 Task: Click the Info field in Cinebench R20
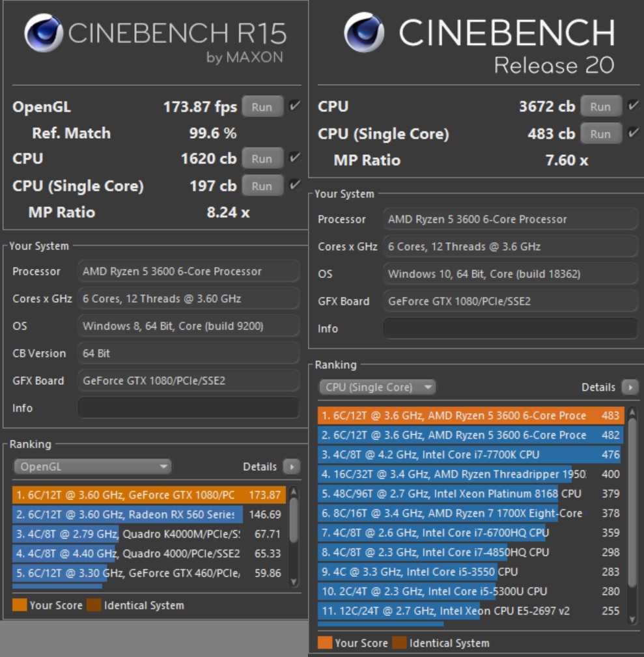[x=511, y=328]
